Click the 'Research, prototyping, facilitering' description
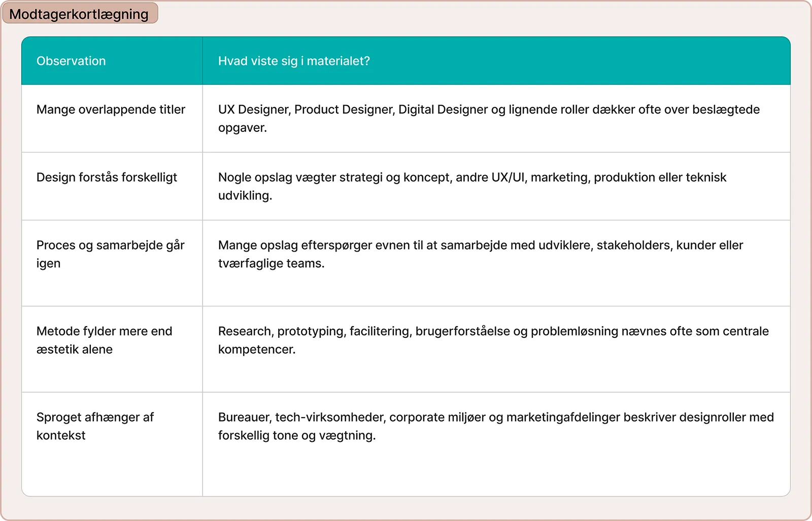The height and width of the screenshot is (521, 812). point(493,340)
